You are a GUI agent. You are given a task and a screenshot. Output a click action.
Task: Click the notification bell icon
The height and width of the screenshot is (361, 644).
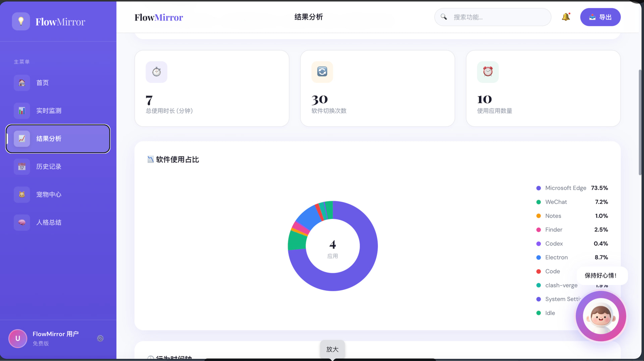point(566,17)
